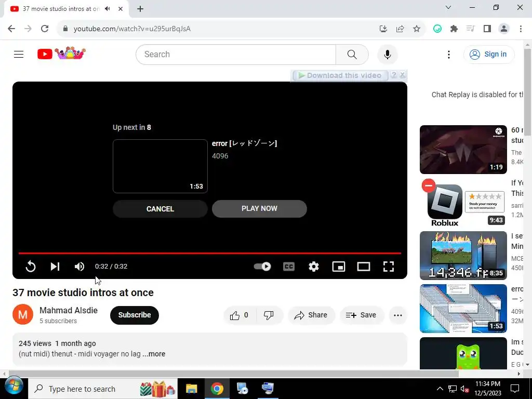Search with your voice microphone
Image resolution: width=532 pixels, height=399 pixels.
click(x=387, y=54)
